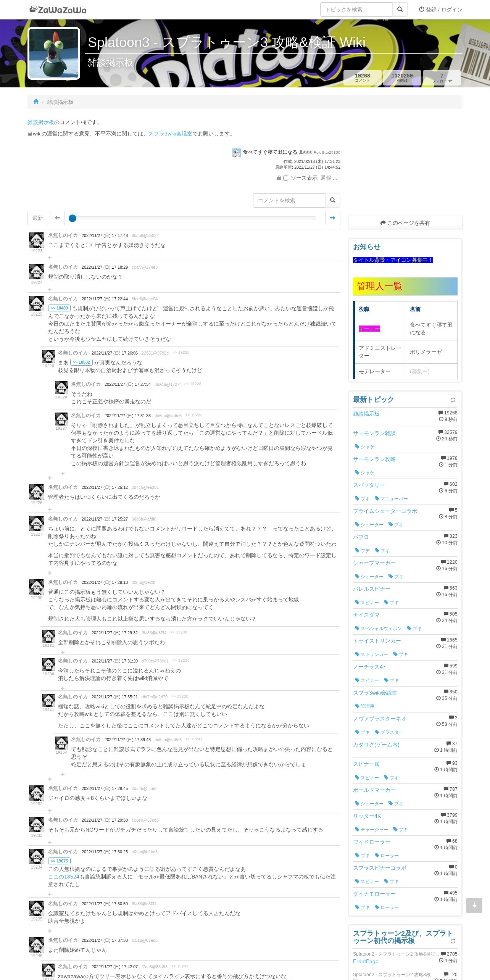
Task: Click the squid avatar of comment 19223
Action: (37, 240)
